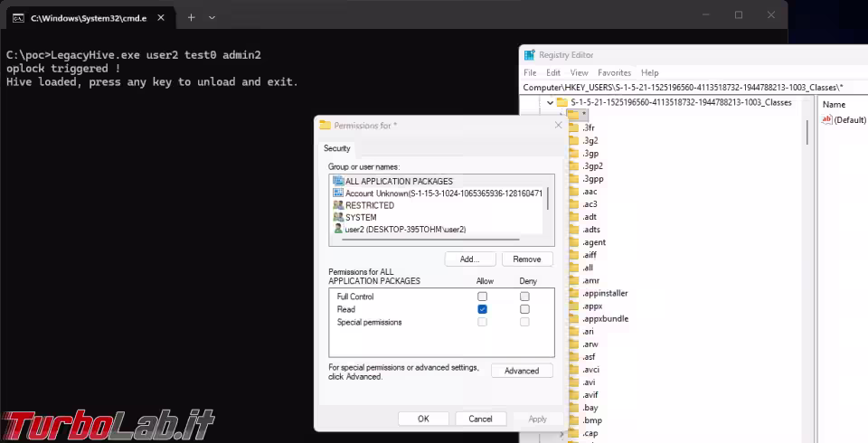The width and height of the screenshot is (868, 443).
Task: Click the Apply button
Action: point(537,419)
